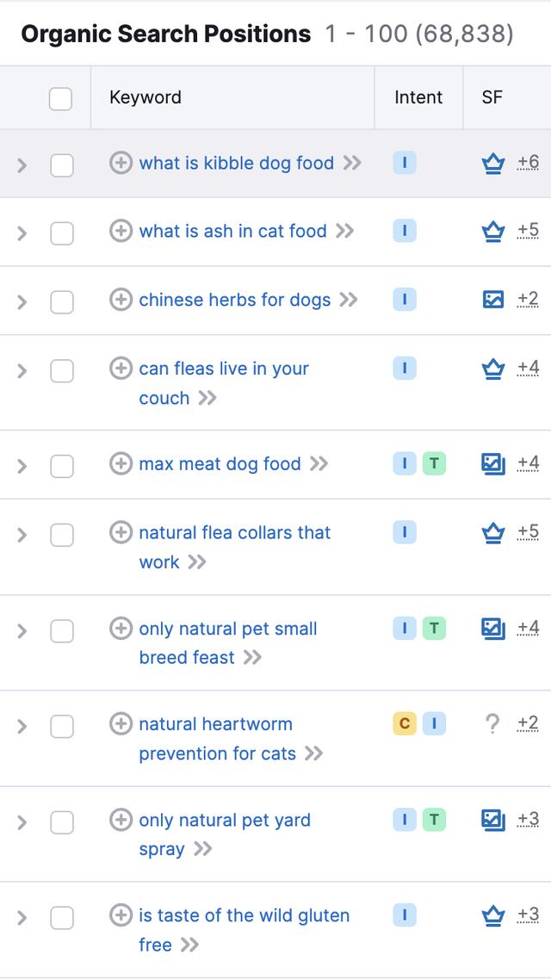
Task: Click plus icon beside 'what is kibble dog food'
Action: [x=121, y=163]
